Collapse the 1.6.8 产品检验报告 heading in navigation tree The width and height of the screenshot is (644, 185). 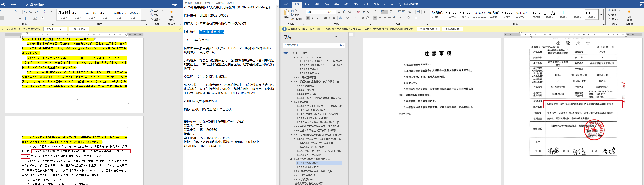tap(291, 159)
